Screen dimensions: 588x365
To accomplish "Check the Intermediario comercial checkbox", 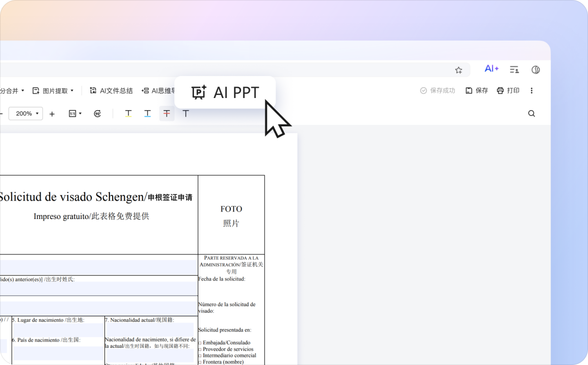I will point(200,356).
